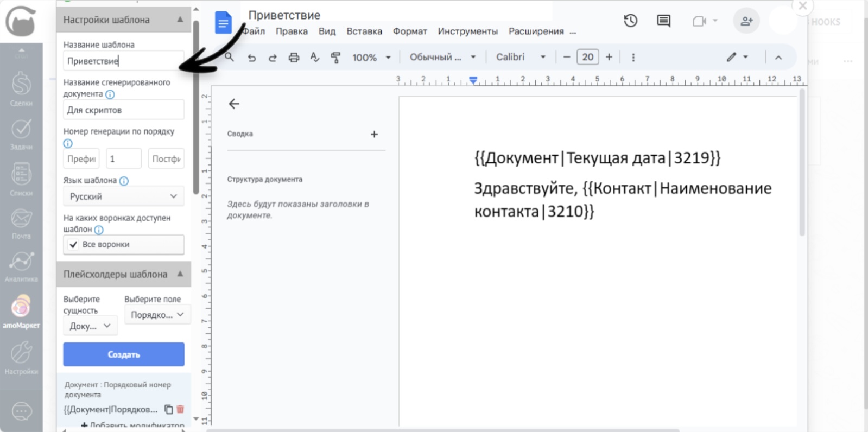Open Почта in the left sidebar
The image size is (868, 432).
click(21, 224)
